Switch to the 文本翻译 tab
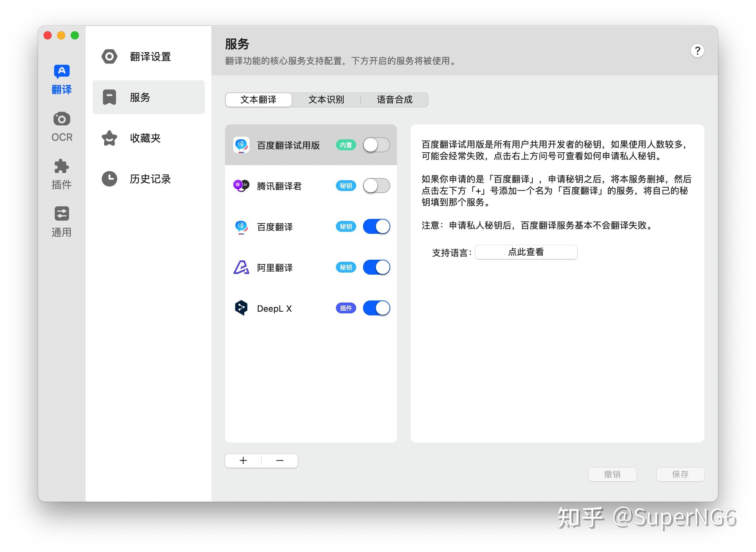 point(258,100)
